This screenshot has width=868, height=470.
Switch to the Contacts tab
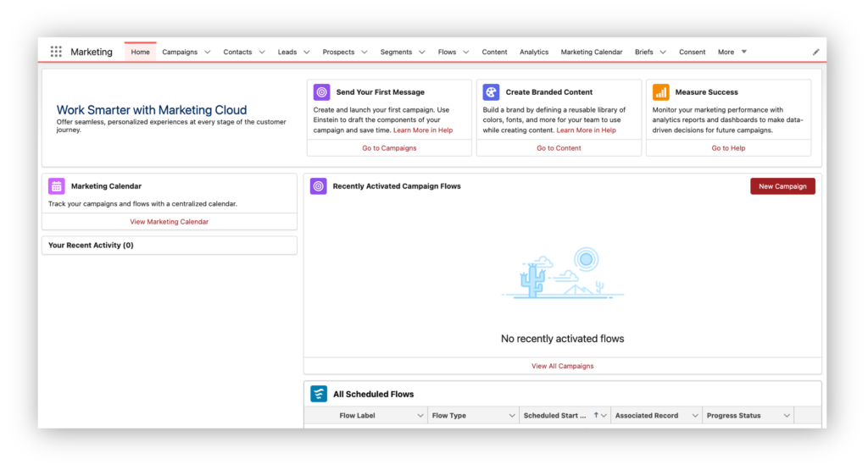237,52
